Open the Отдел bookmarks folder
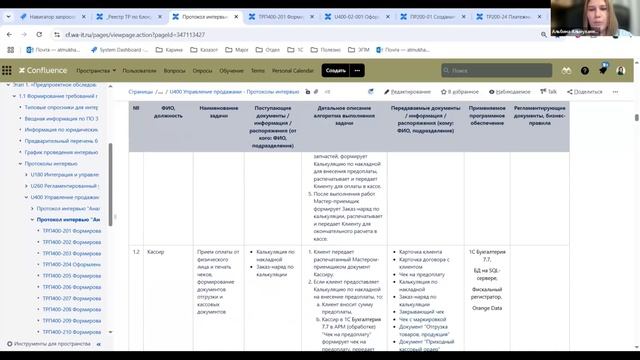The image size is (640, 360). click(268, 50)
